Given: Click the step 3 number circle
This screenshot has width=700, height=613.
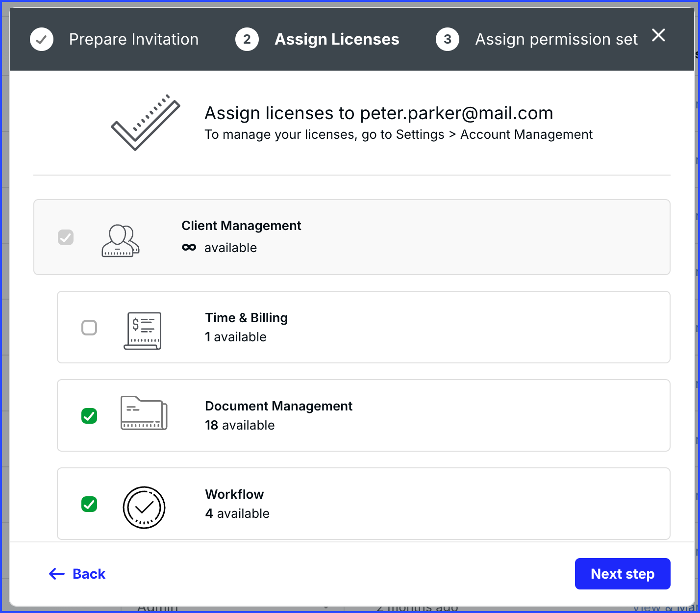Looking at the screenshot, I should click(x=447, y=39).
